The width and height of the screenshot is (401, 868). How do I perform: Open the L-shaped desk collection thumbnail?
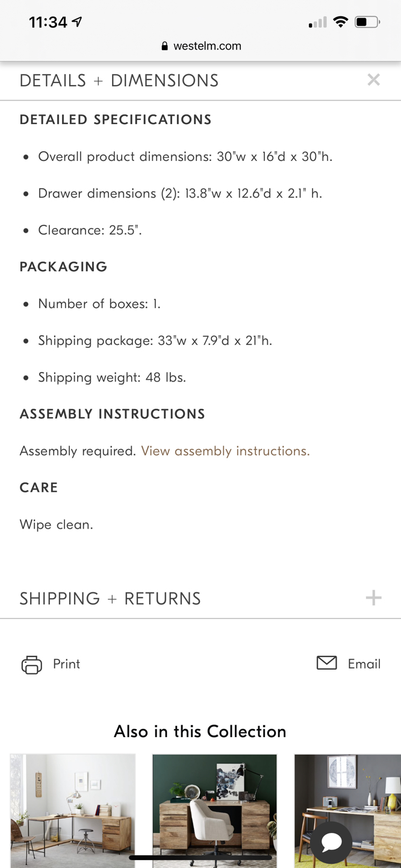[73, 811]
